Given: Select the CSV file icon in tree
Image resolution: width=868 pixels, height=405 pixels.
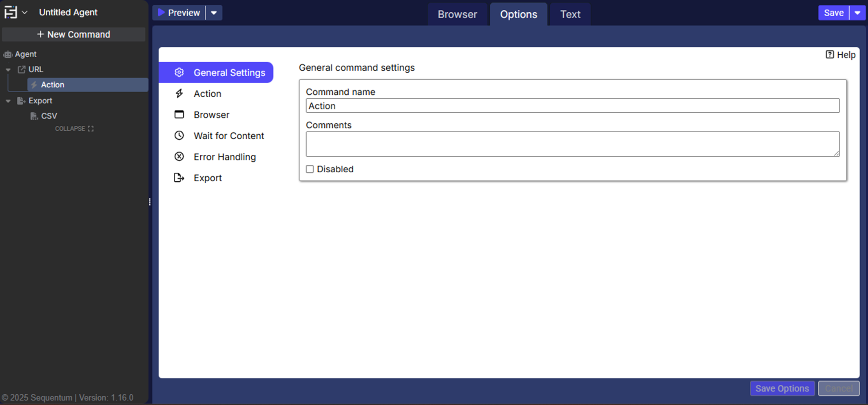Looking at the screenshot, I should pos(34,116).
